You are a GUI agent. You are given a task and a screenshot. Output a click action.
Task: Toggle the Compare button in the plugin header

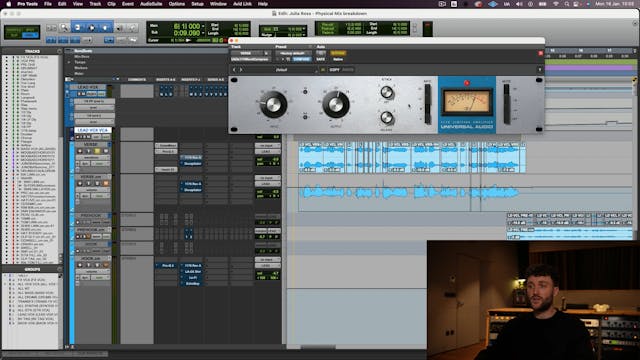(302, 59)
